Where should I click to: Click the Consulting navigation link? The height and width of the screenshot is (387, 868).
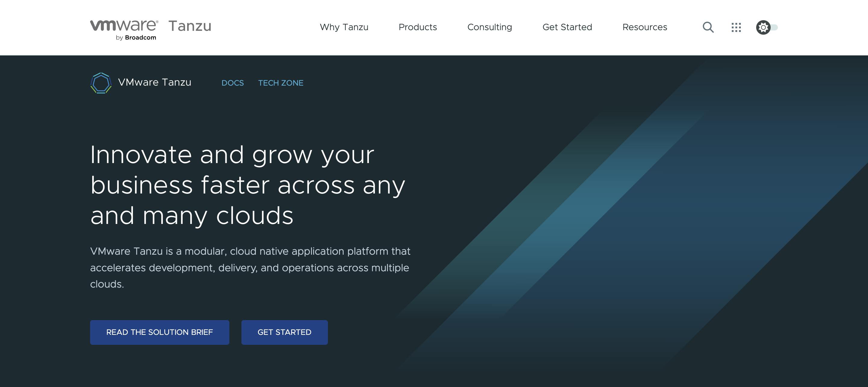489,27
